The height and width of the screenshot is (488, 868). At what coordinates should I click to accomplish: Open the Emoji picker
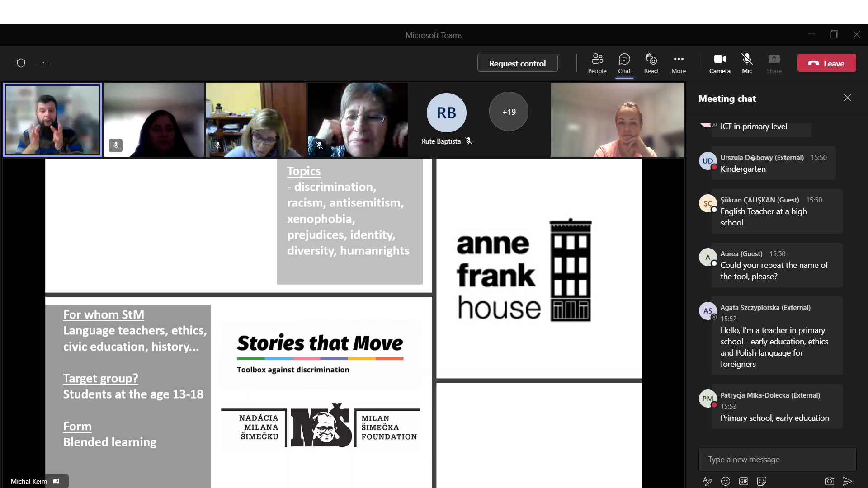tap(726, 481)
